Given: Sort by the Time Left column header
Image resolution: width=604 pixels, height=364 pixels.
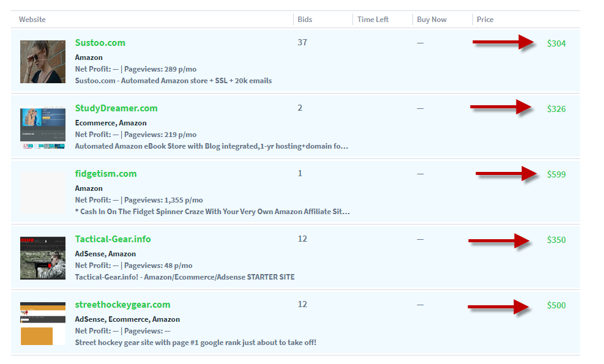Looking at the screenshot, I should click(373, 20).
